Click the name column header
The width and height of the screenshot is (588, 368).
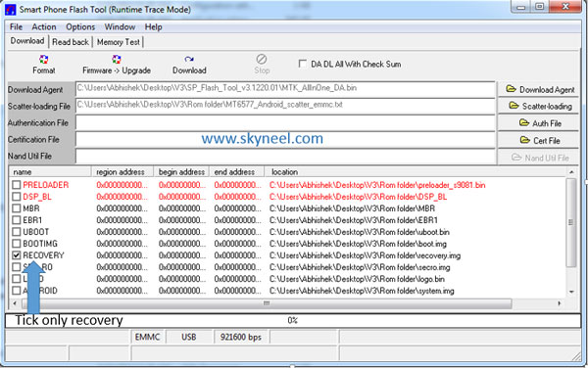point(51,172)
